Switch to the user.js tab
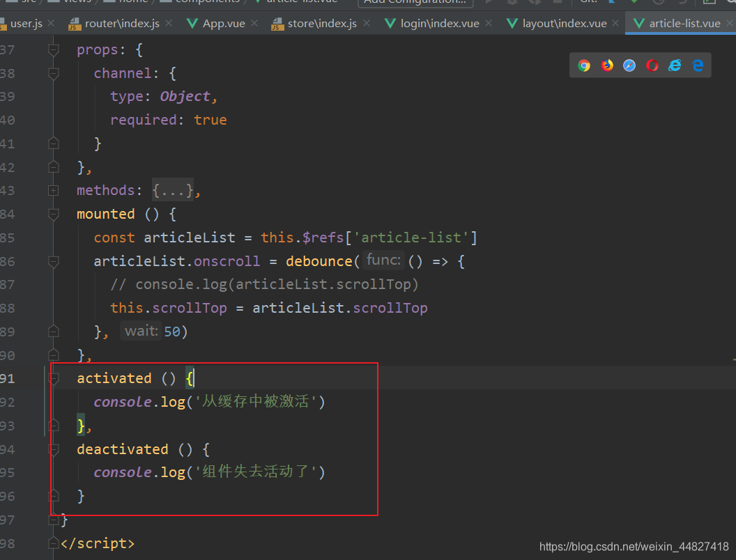The height and width of the screenshot is (560, 736). point(26,24)
